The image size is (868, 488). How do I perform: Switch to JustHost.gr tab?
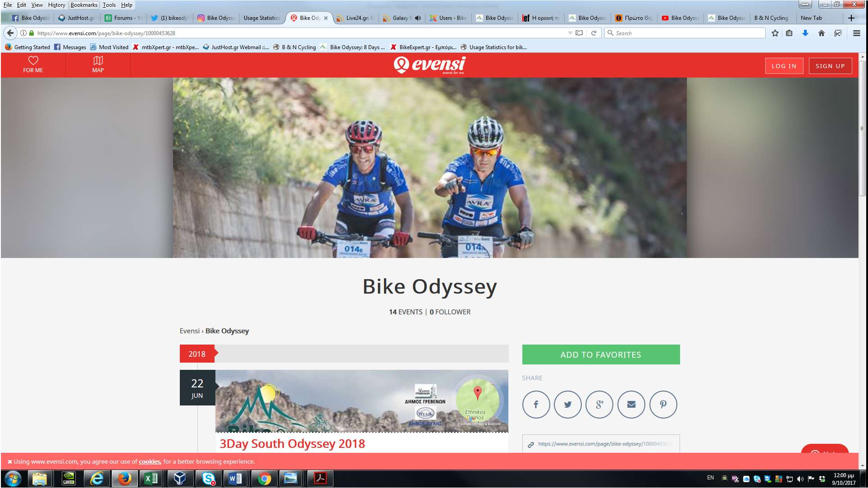pos(78,18)
